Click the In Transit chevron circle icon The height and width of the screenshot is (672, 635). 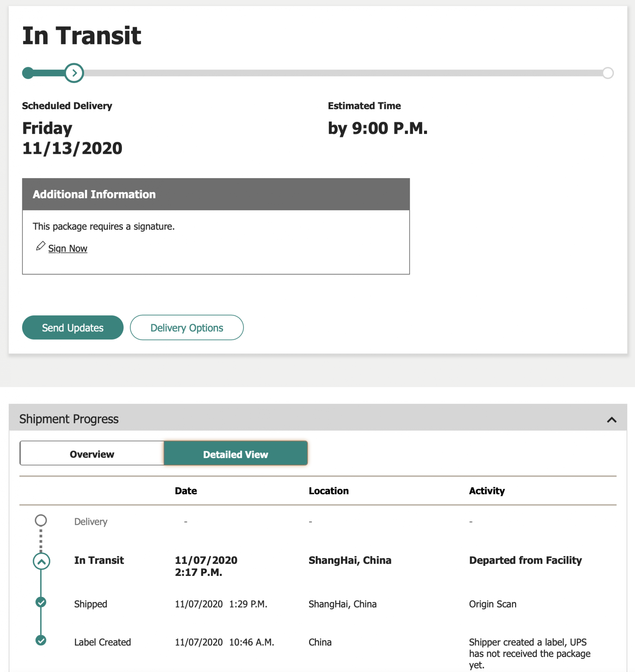click(41, 561)
